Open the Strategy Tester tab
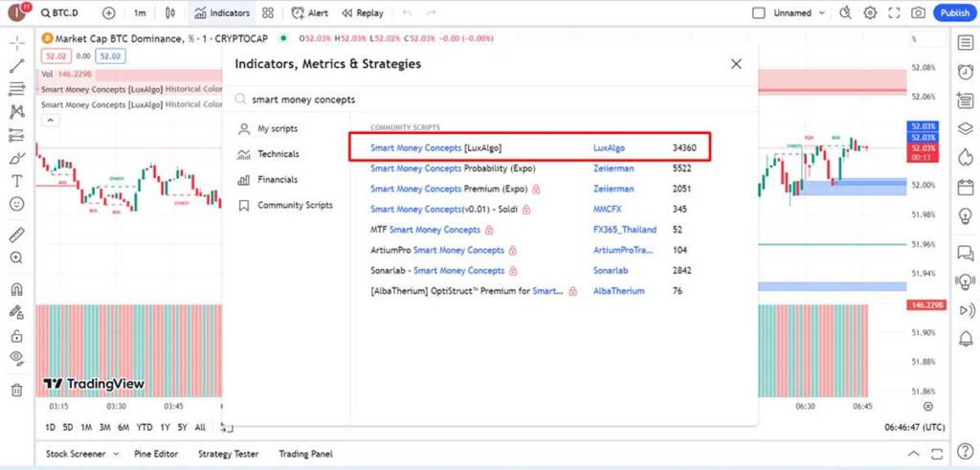Viewport: 980px width, 470px height. (228, 454)
